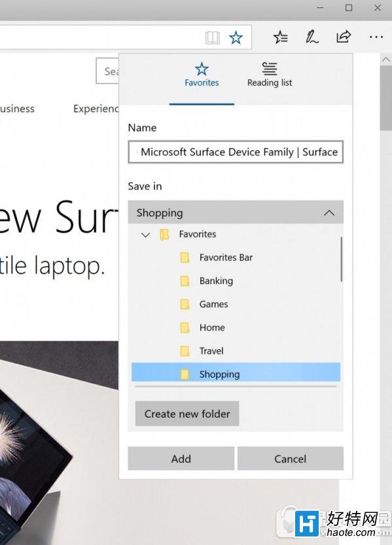
Task: Click the blue favorites star in address bar
Action: pyautogui.click(x=236, y=37)
